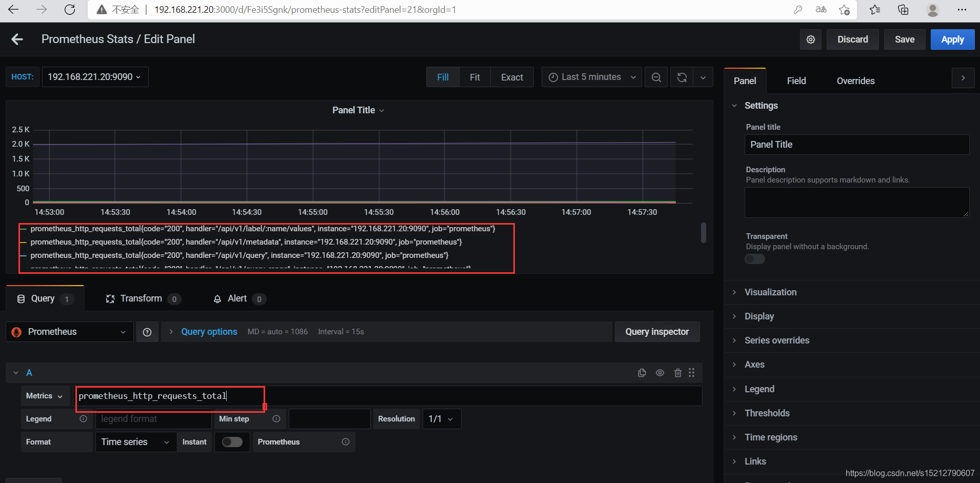Open the Query tab

click(x=45, y=299)
